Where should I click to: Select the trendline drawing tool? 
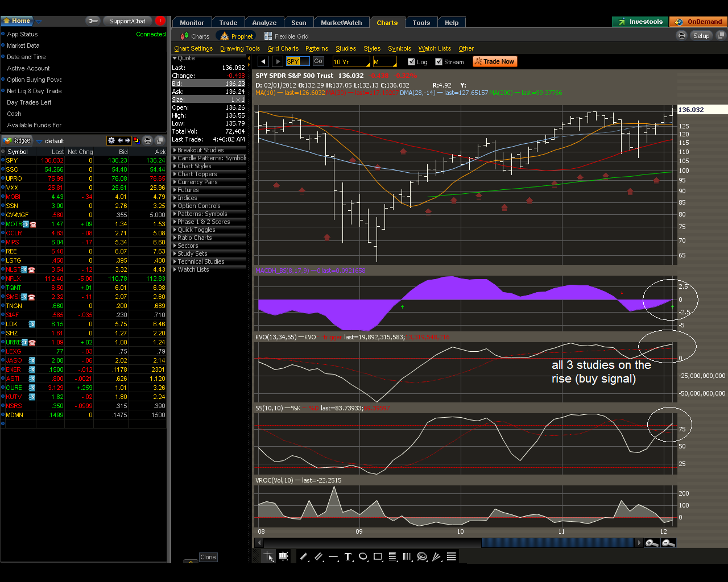tap(304, 556)
